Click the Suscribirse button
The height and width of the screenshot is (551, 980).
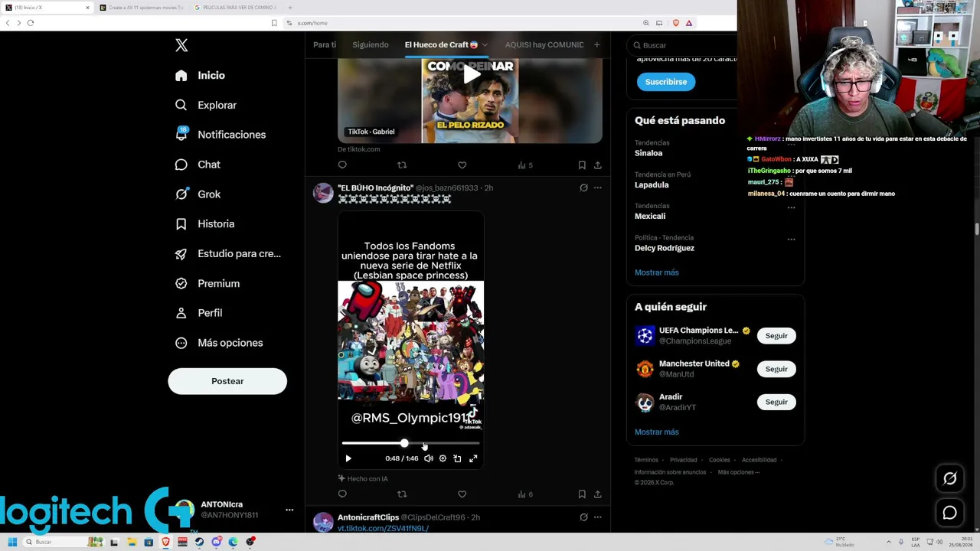pos(666,82)
